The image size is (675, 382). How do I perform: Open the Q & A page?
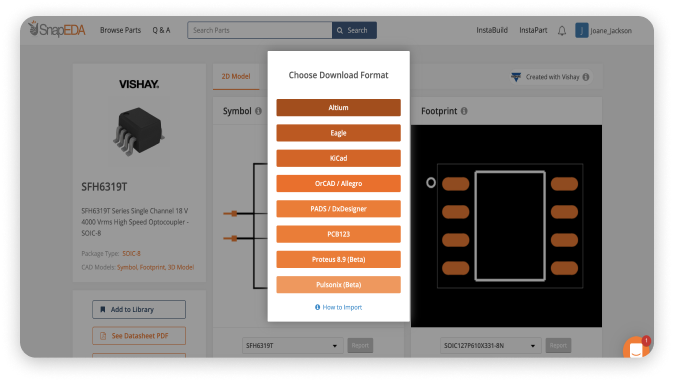coord(161,30)
